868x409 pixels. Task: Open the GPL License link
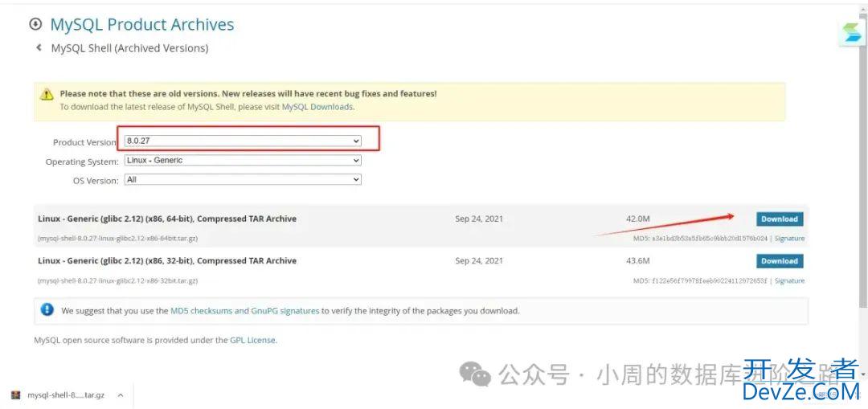point(252,341)
